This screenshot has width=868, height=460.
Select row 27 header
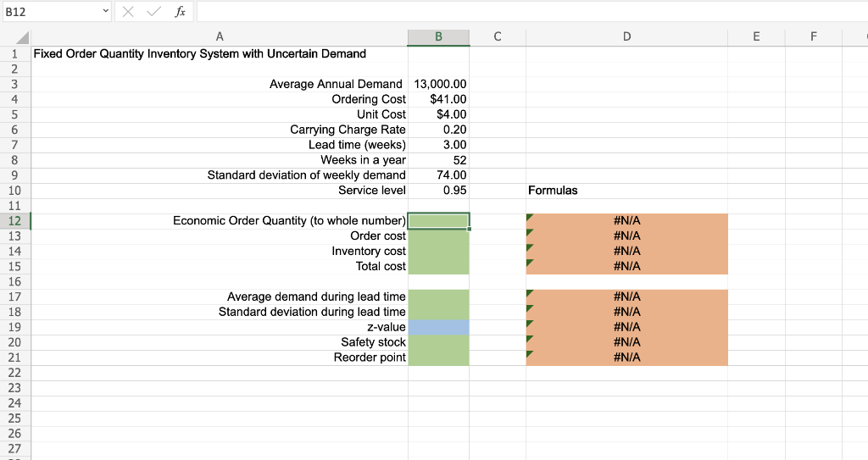pos(15,449)
